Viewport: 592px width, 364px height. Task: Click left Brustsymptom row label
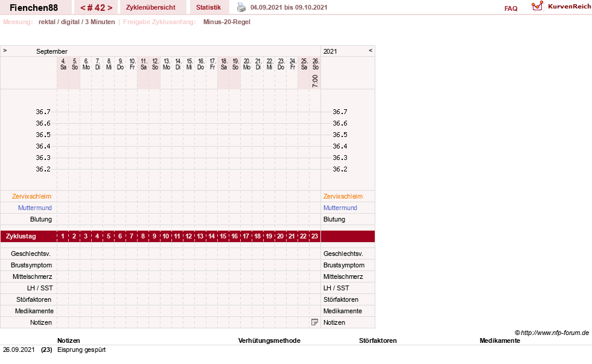click(31, 265)
